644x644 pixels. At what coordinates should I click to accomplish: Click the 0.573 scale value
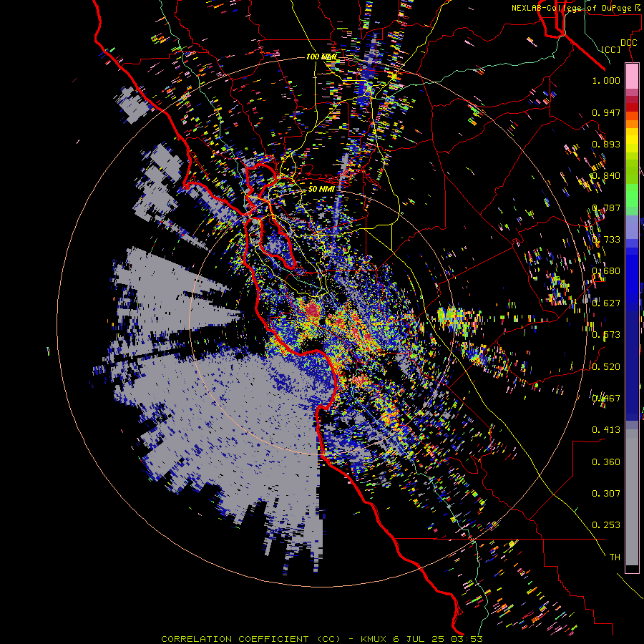(606, 335)
